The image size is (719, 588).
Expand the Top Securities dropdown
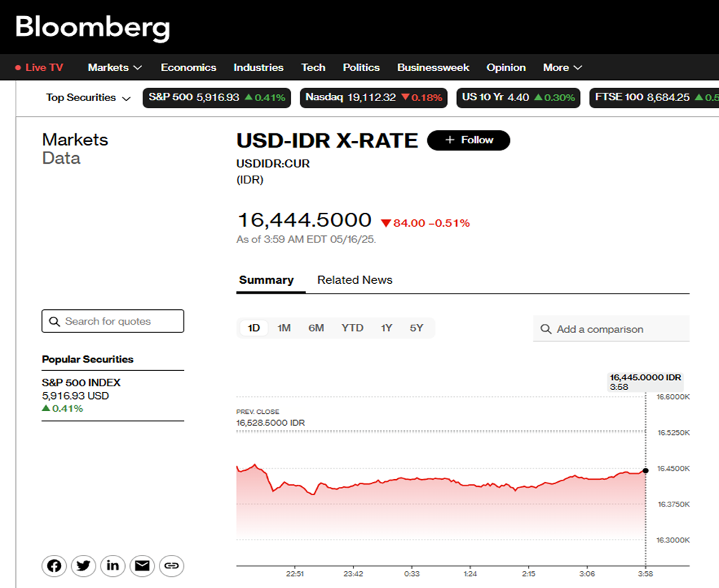coord(89,98)
